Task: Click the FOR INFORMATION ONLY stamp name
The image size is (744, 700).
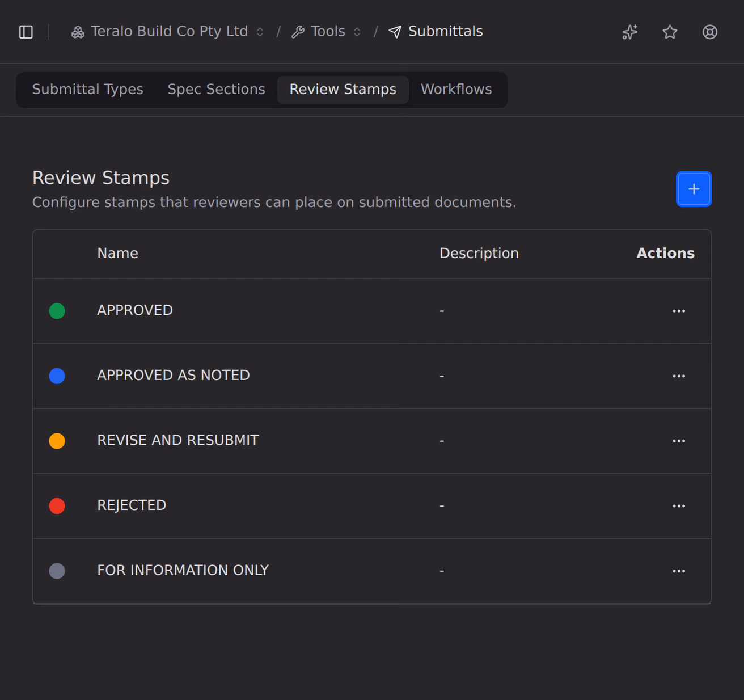Action: coord(183,570)
